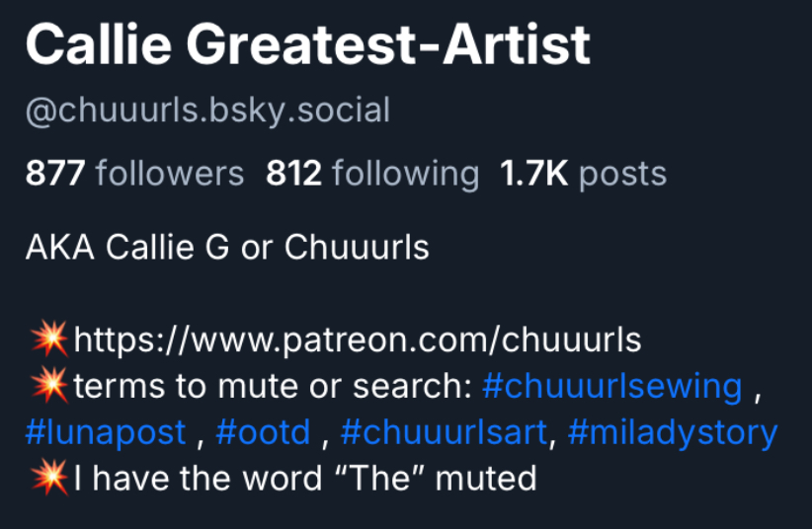Viewport: 812px width, 529px height.
Task: Click the 1.7K posts count
Action: tap(583, 175)
